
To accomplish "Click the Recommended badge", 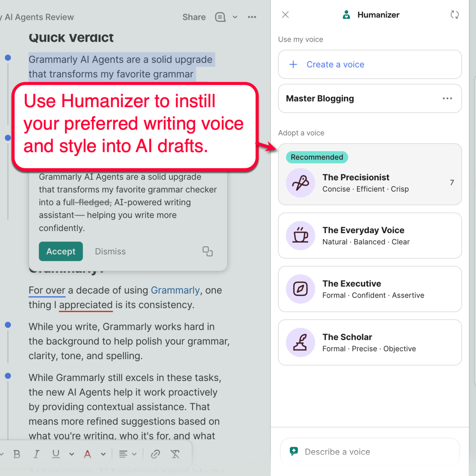I will coord(317,157).
